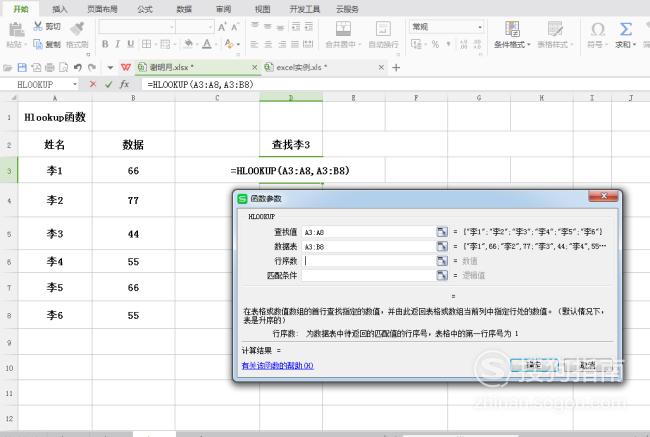The width and height of the screenshot is (650, 437).
Task: Click the 取消 (Cancel) button in dialog
Action: [x=587, y=365]
